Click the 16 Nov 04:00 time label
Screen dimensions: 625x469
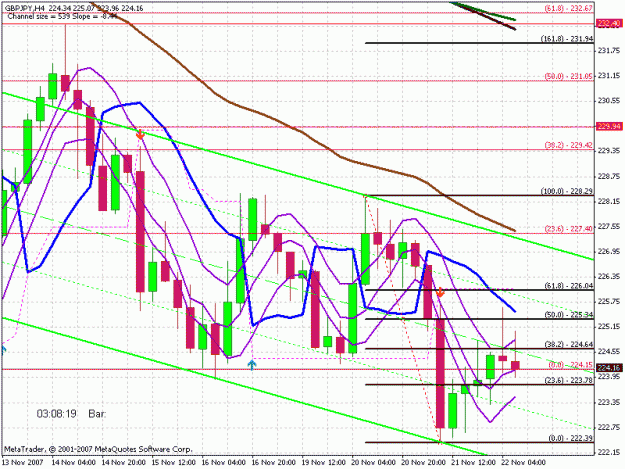[x=224, y=463]
